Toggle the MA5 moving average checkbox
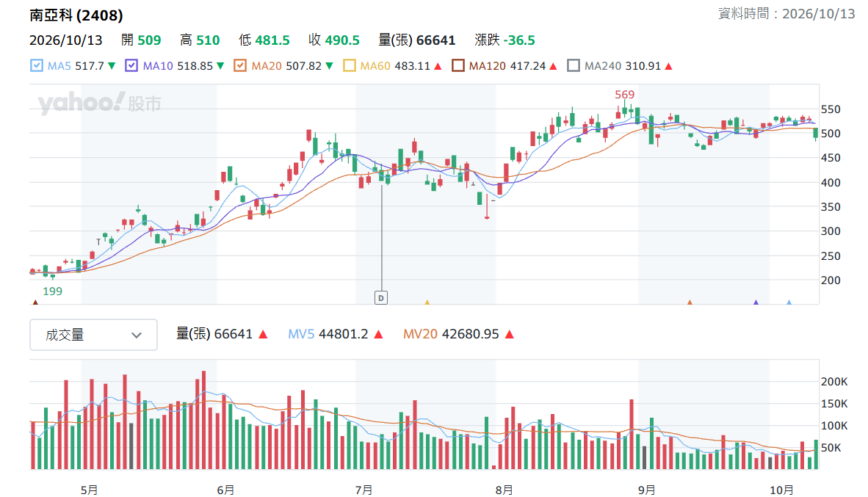 point(37,66)
